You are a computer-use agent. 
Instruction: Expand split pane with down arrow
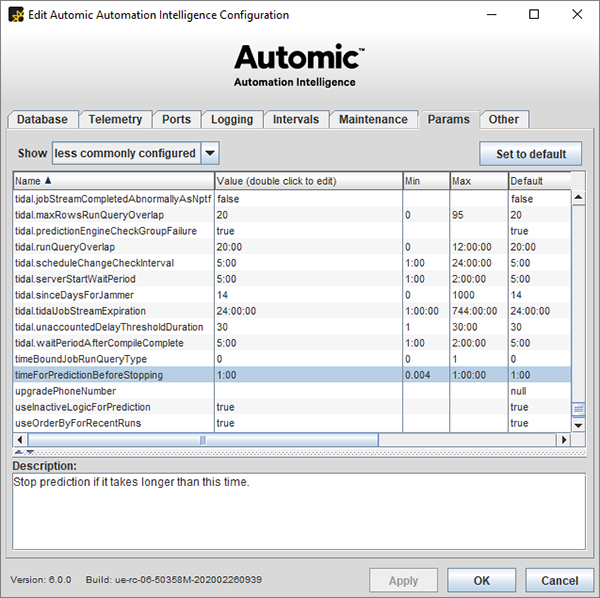click(x=30, y=452)
